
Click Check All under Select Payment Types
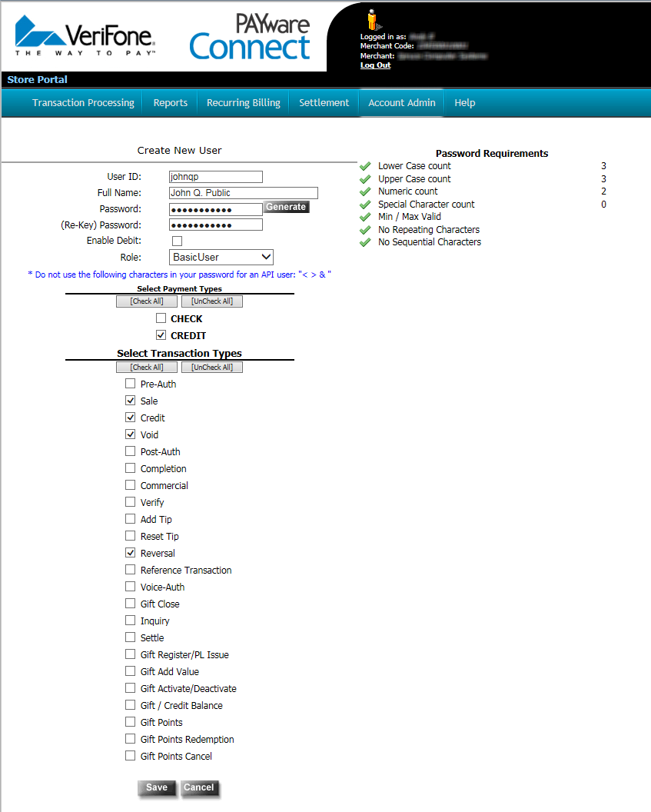[x=147, y=301]
